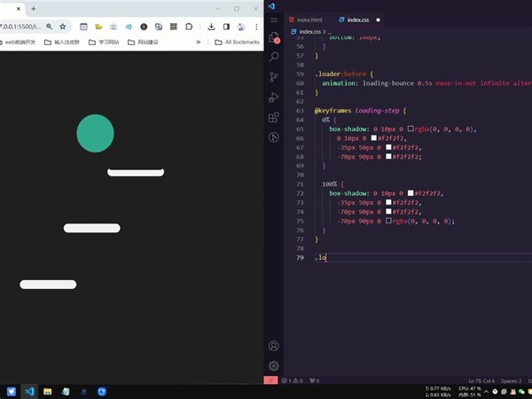This screenshot has width=532, height=399.
Task: Open the Accounts menu in VS Code
Action: tap(274, 346)
